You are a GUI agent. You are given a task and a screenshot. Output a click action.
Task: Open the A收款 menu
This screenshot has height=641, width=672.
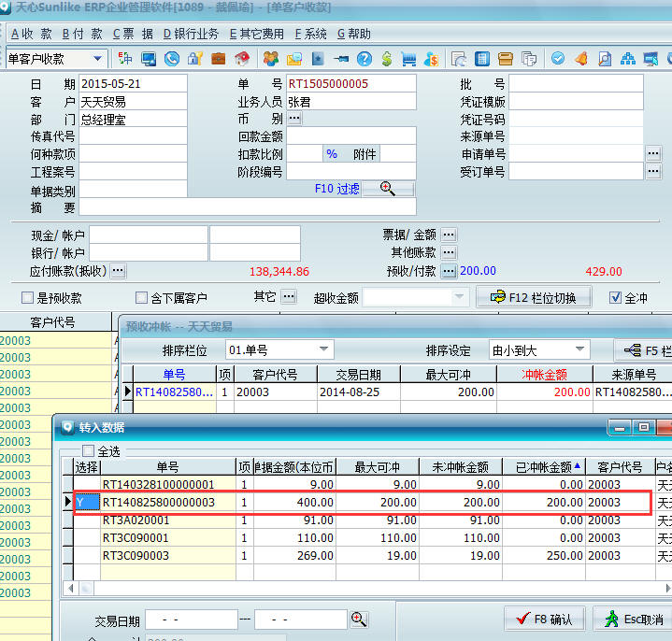click(31, 34)
